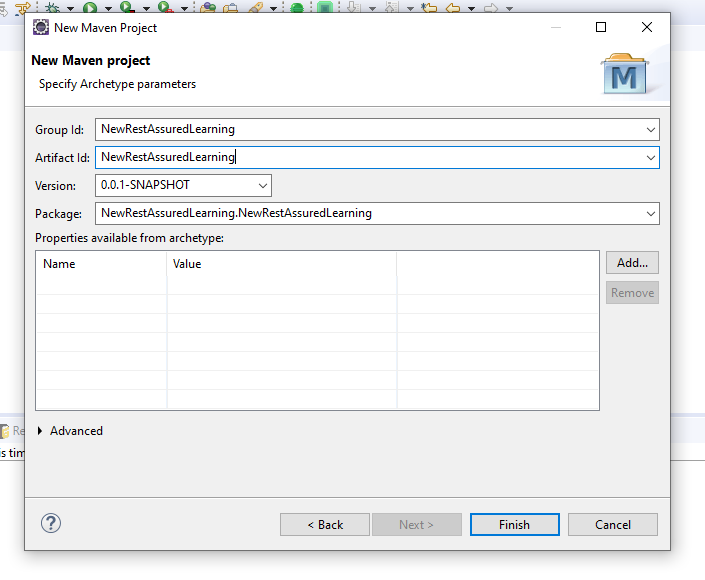705x580 pixels.
Task: Open the Artifact Id dropdown arrow
Action: pos(651,158)
